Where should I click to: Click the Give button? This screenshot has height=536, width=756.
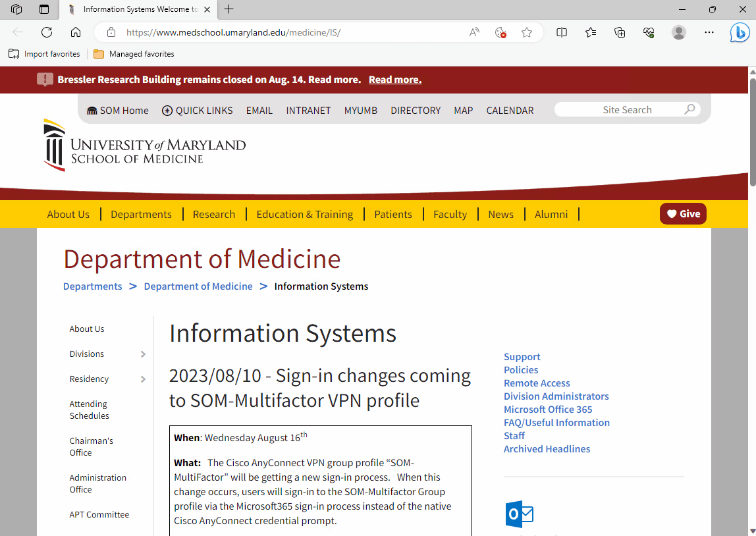(x=683, y=213)
